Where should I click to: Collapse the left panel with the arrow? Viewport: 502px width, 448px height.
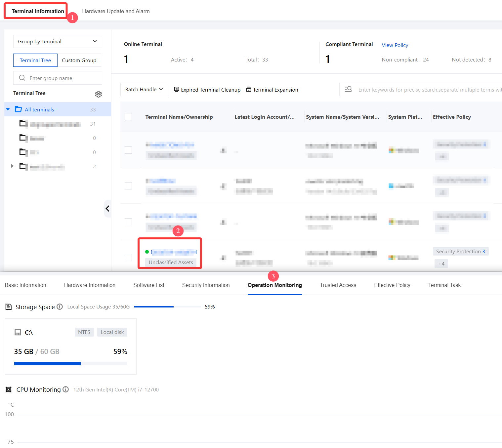point(107,209)
